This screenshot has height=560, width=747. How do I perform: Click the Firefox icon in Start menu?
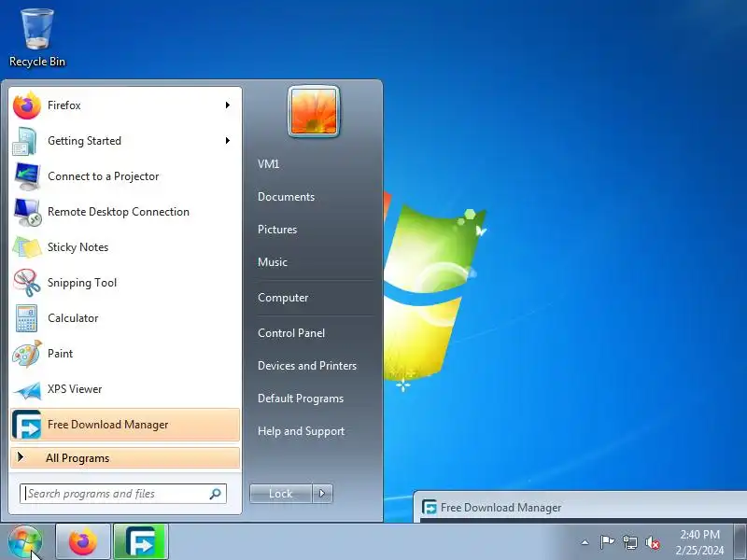tap(27, 105)
